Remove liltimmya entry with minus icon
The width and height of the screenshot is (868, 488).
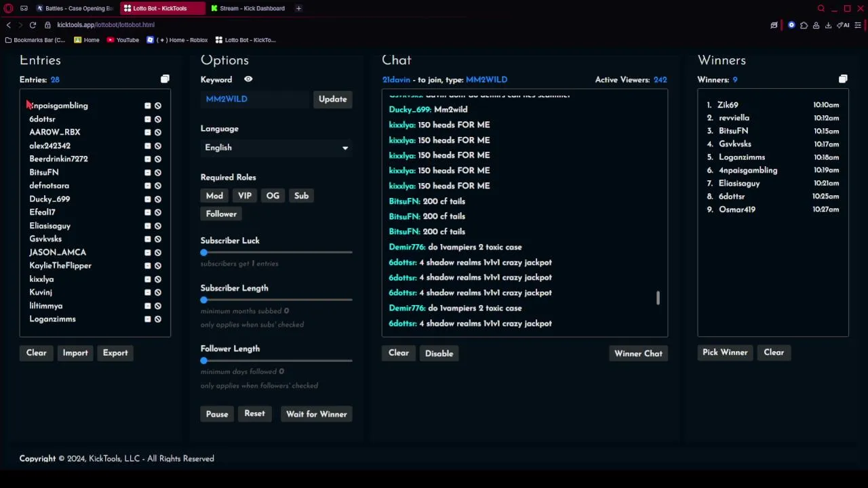click(x=147, y=306)
